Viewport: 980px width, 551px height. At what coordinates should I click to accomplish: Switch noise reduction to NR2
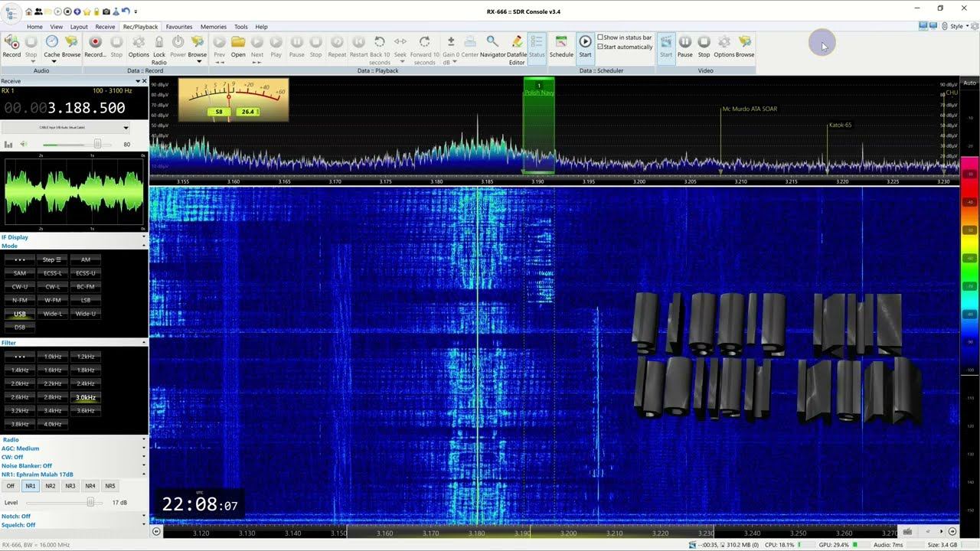click(x=51, y=486)
